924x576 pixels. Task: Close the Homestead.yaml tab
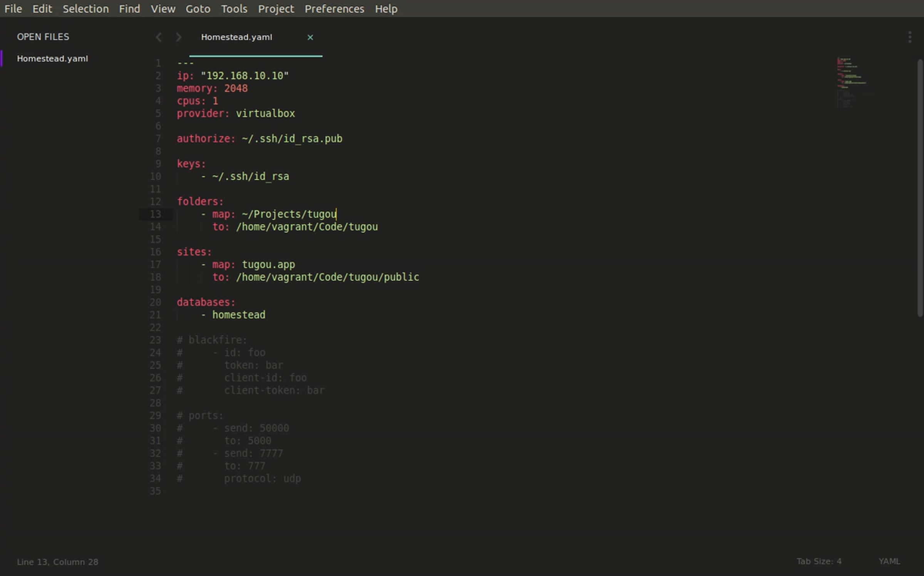[x=310, y=37]
